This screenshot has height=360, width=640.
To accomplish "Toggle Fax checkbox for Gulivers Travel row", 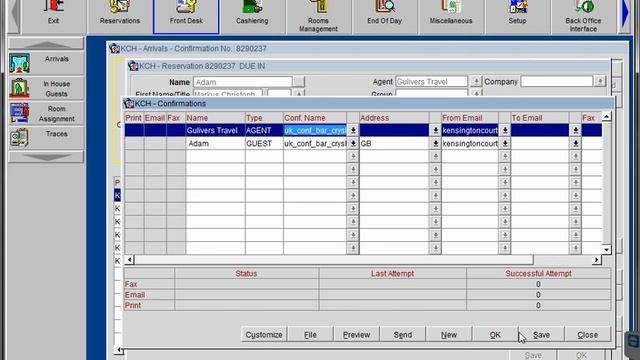I will (x=176, y=131).
